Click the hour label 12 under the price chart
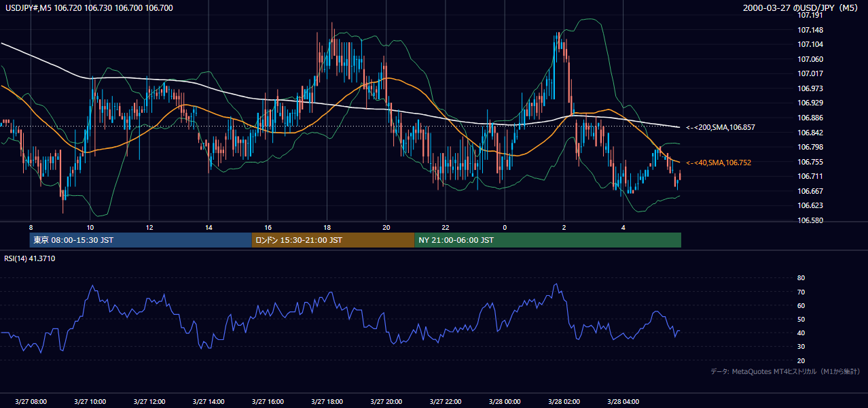This screenshot has width=868, height=408. tap(149, 227)
